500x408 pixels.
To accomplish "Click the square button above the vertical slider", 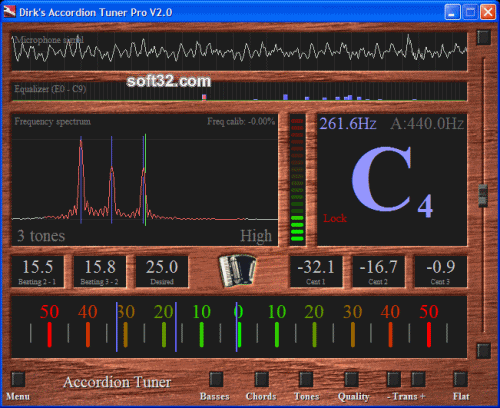I will [x=483, y=37].
